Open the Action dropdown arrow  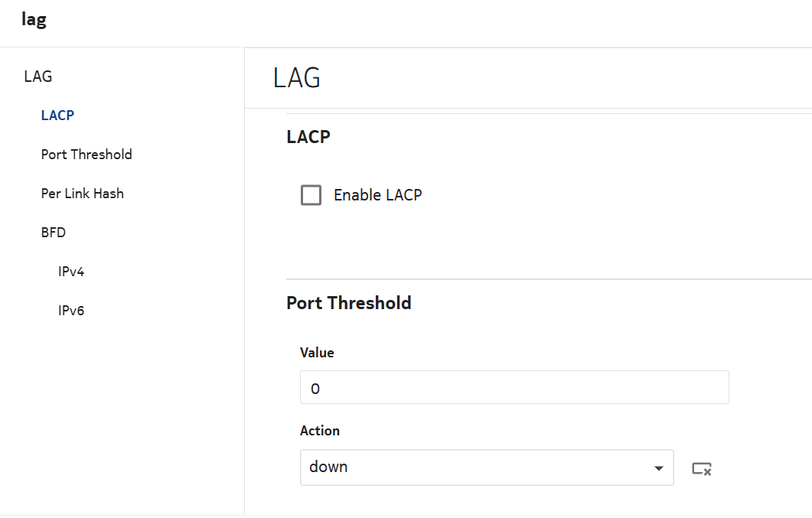[x=658, y=468]
